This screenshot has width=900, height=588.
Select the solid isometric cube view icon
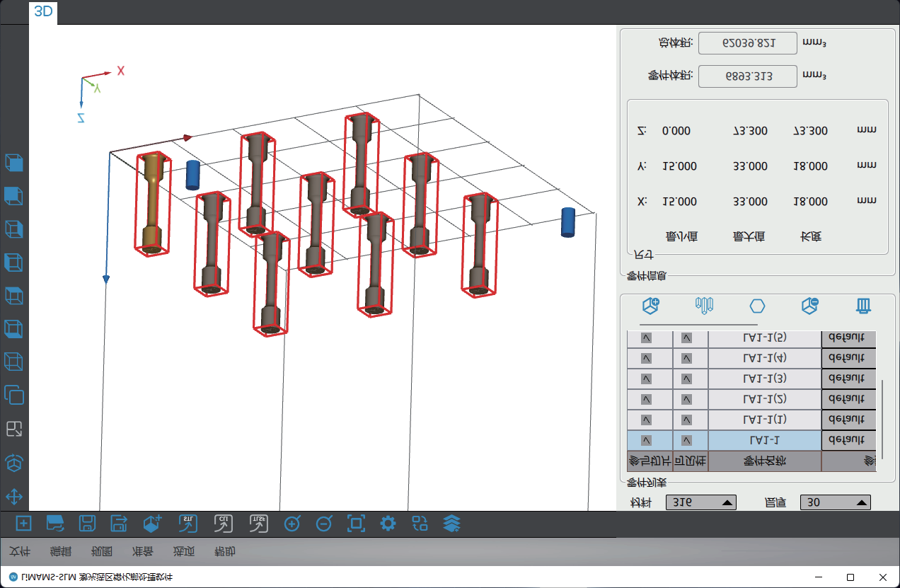click(14, 163)
